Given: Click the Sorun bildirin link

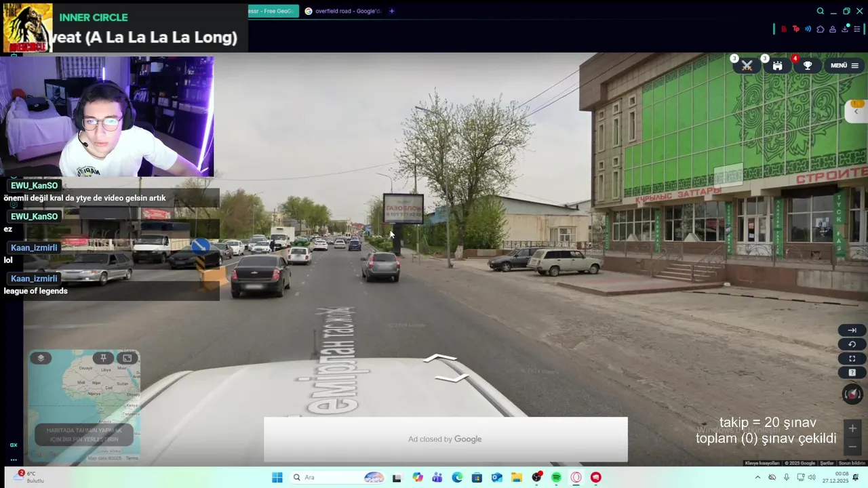Looking at the screenshot, I should pyautogui.click(x=852, y=463).
